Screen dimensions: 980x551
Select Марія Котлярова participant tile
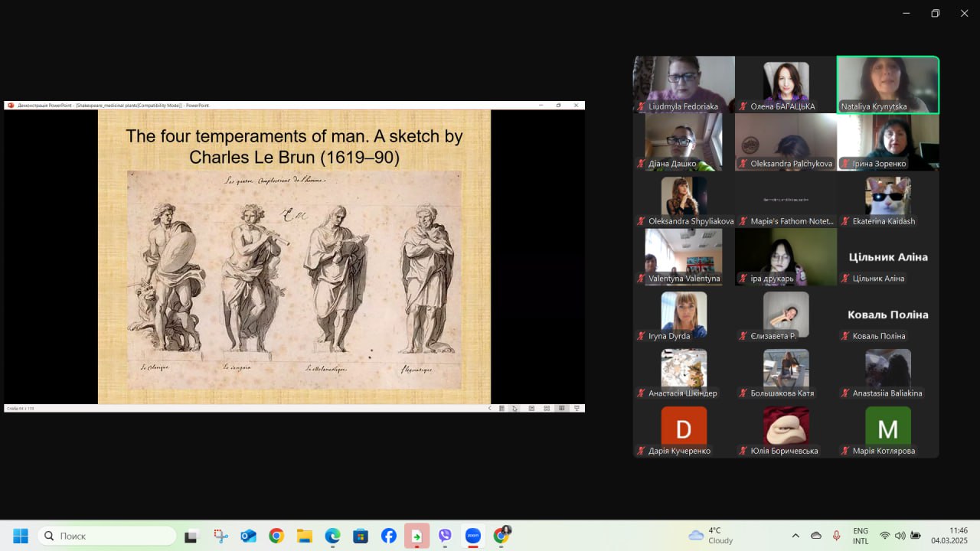(888, 429)
